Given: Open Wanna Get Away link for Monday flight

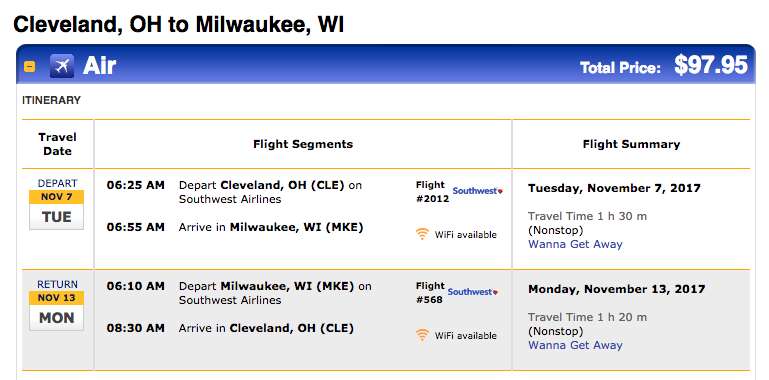Looking at the screenshot, I should 575,345.
